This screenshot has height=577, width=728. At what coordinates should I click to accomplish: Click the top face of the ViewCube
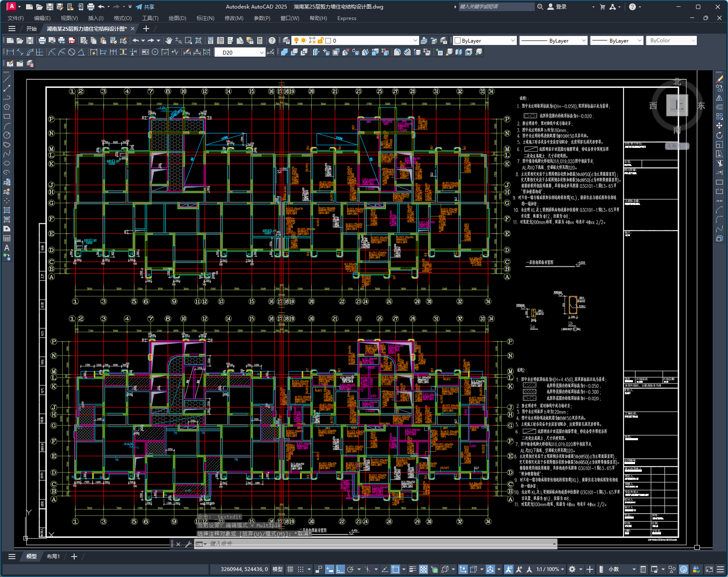pos(677,105)
